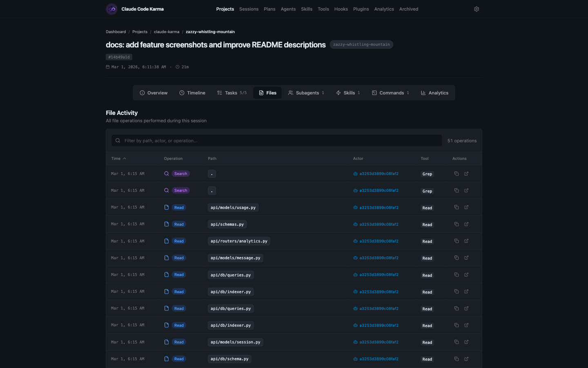Open external link for api/models/usage.py row

point(466,207)
